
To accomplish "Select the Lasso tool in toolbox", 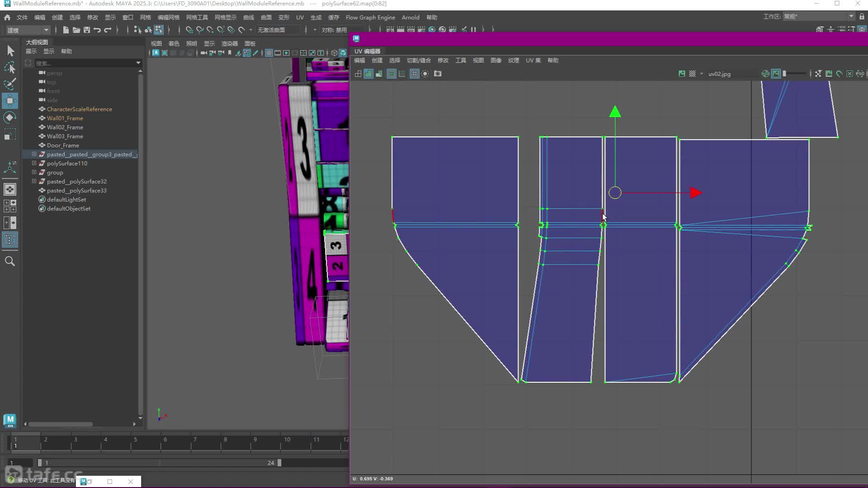I will point(10,67).
